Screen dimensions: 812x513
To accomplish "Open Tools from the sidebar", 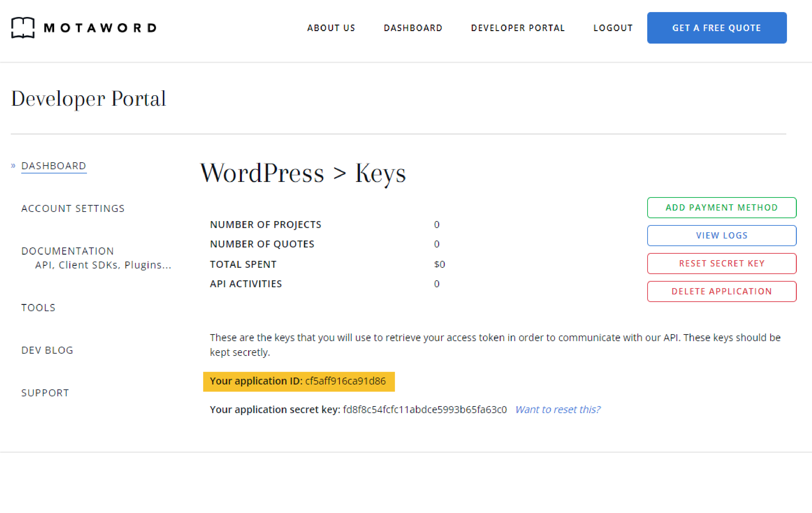I will [38, 308].
